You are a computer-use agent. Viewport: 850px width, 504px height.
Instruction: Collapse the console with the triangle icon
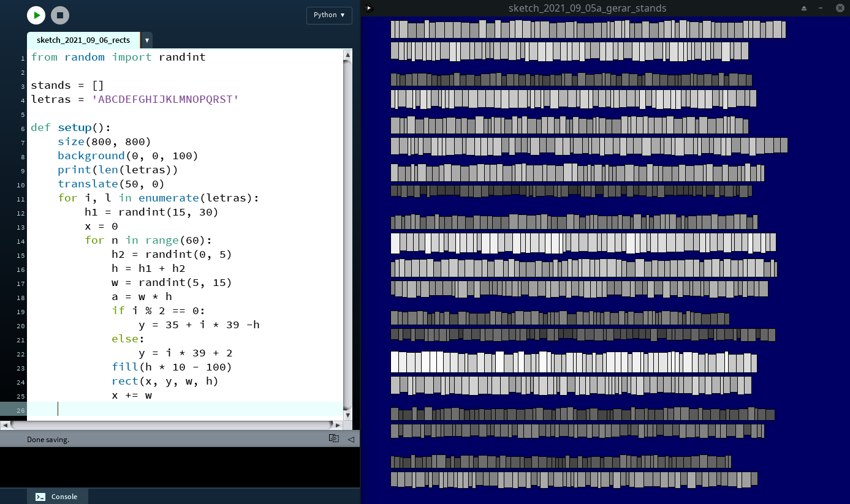point(351,438)
